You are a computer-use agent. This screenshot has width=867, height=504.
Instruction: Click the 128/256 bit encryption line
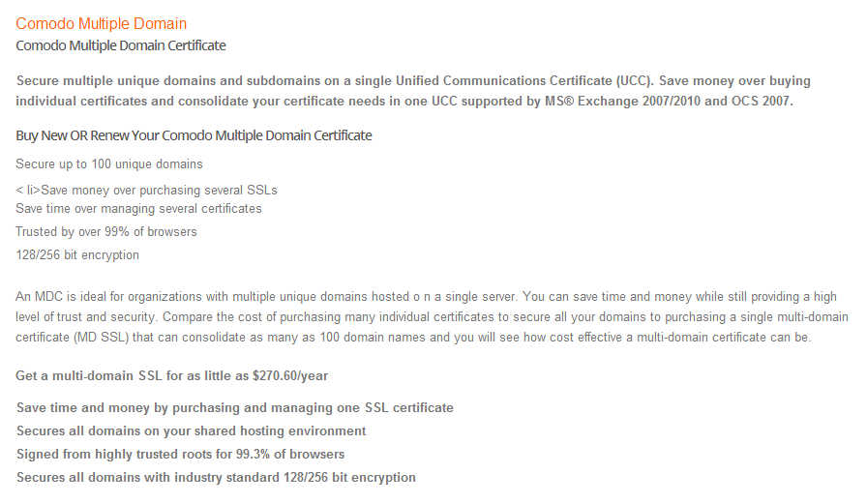click(77, 254)
